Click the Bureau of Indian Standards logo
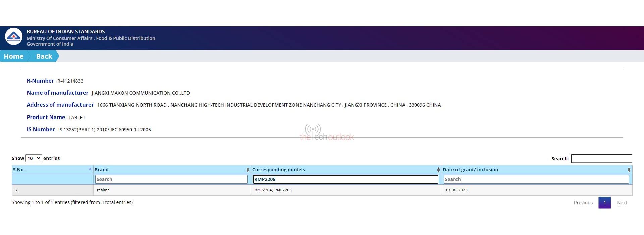This screenshot has width=644, height=235. coord(14,37)
